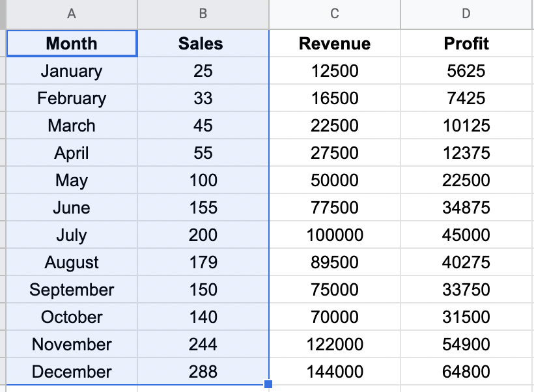Select column header D
Screen dimensions: 534x392
(466, 13)
